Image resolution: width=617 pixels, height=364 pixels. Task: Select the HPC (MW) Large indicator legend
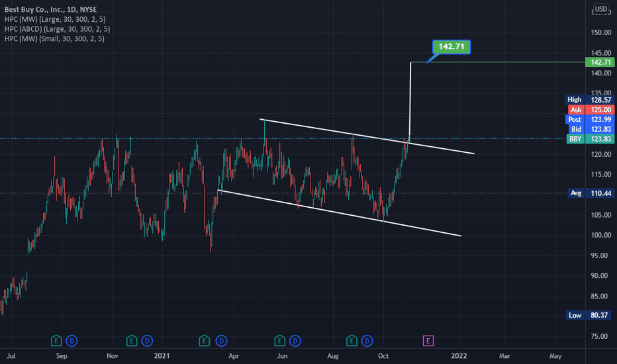(55, 19)
